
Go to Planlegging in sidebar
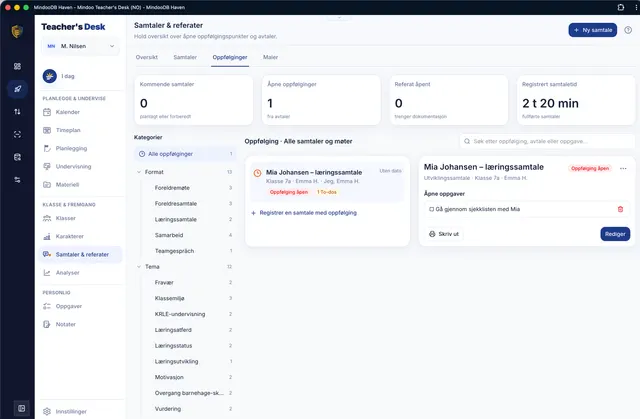click(81, 148)
